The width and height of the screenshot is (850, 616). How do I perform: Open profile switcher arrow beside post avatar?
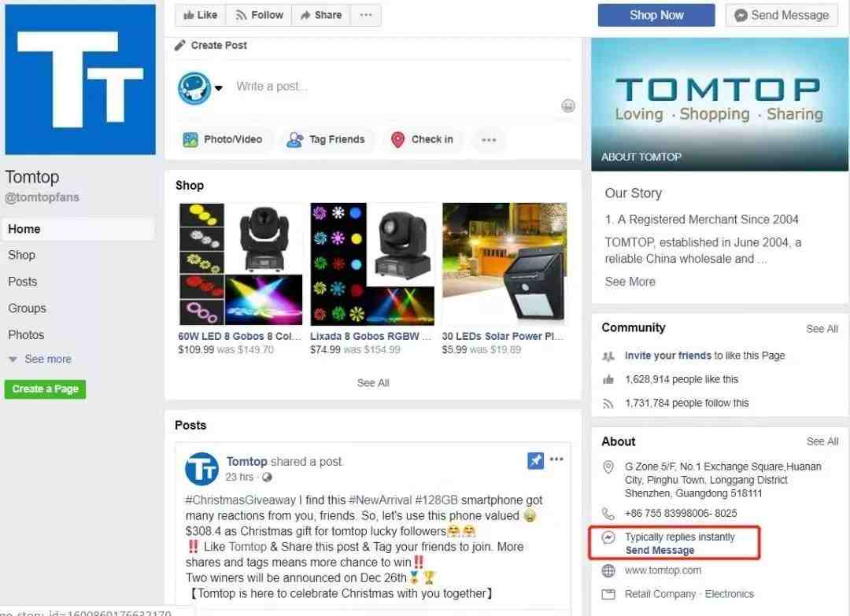coord(219,88)
